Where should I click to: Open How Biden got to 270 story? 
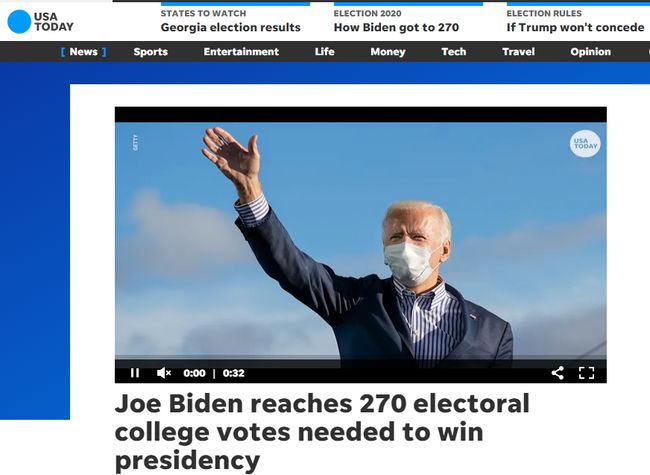point(396,27)
